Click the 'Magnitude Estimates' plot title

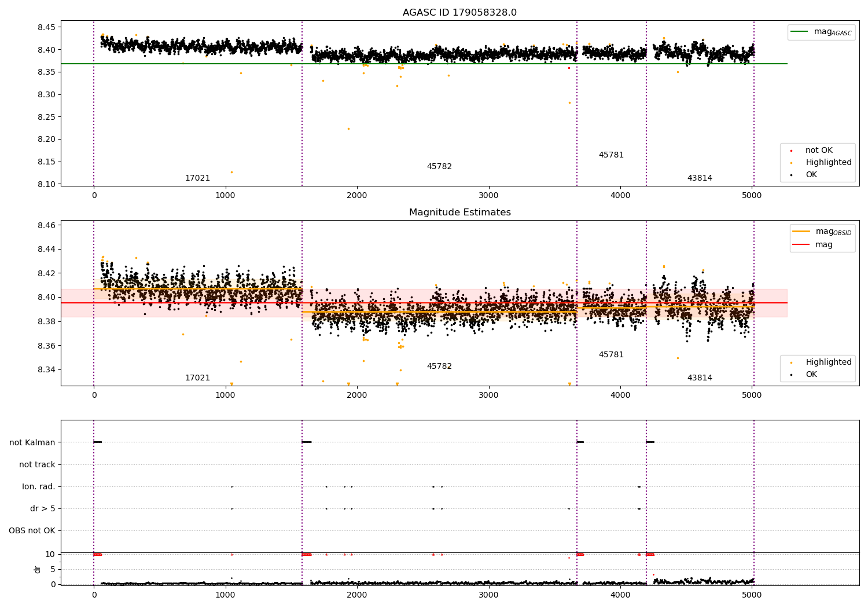click(459, 213)
